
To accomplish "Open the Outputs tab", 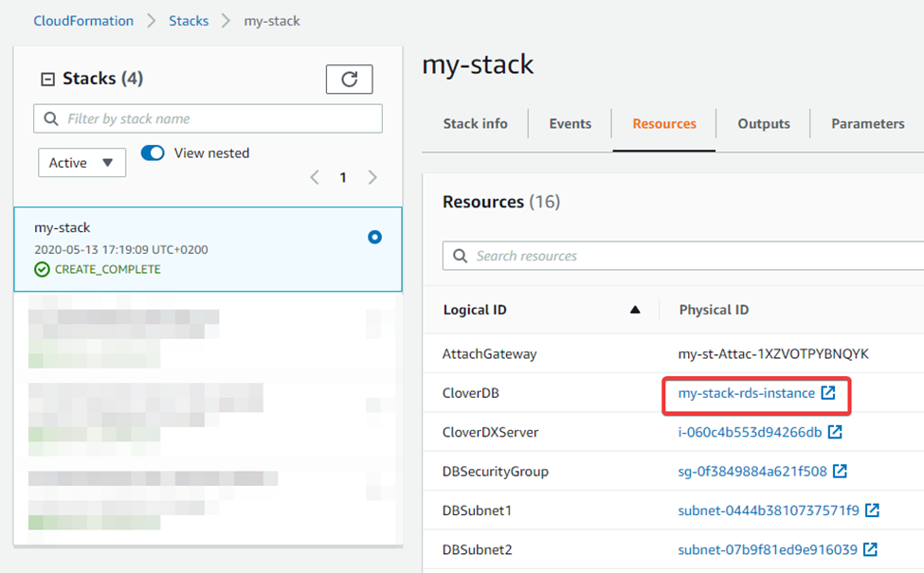I will tap(763, 123).
